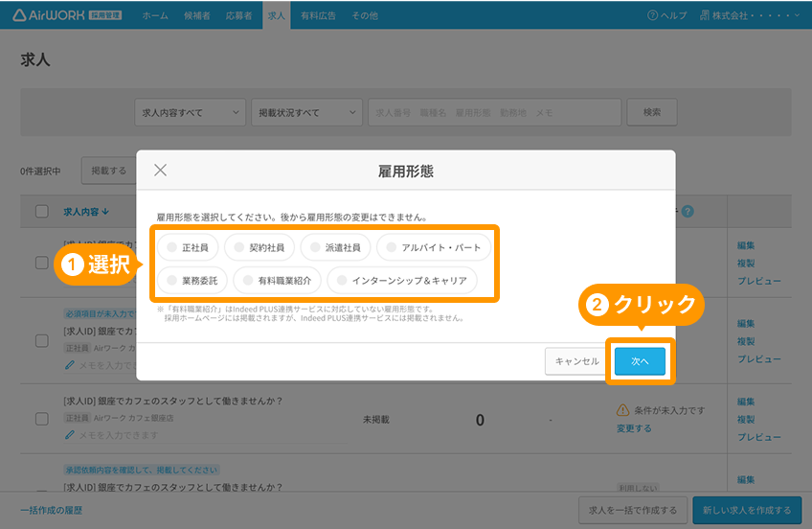Open the その他 menu
The width and height of the screenshot is (812, 529).
[x=365, y=15]
